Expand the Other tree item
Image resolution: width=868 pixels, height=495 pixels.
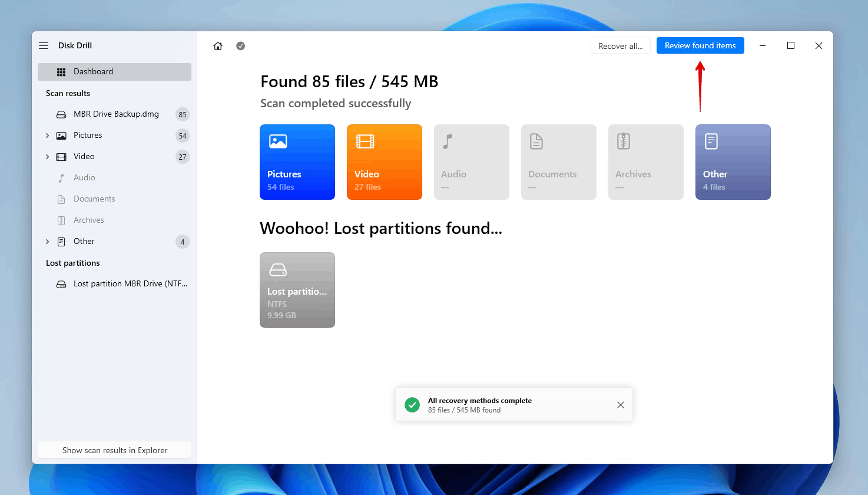(48, 242)
